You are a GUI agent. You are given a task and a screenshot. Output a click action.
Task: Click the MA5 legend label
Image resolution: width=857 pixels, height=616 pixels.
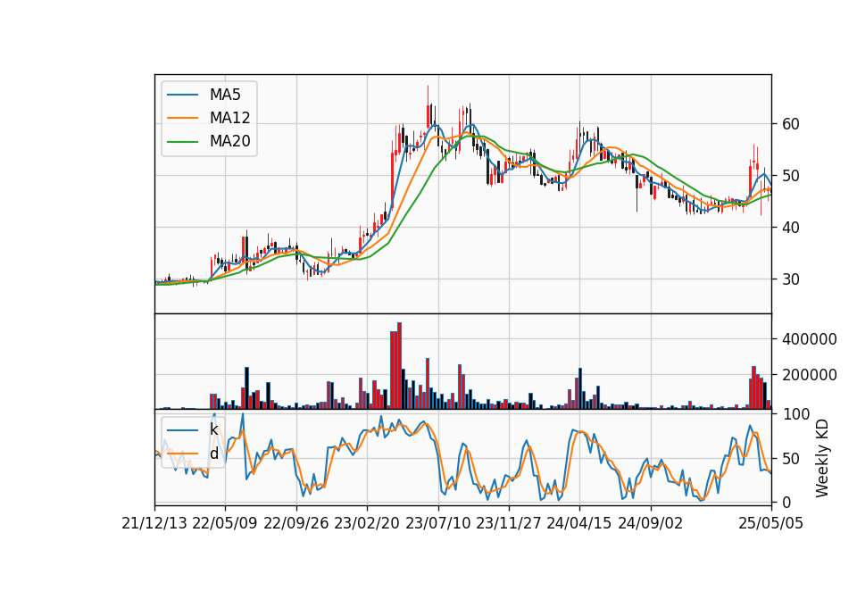(225, 95)
